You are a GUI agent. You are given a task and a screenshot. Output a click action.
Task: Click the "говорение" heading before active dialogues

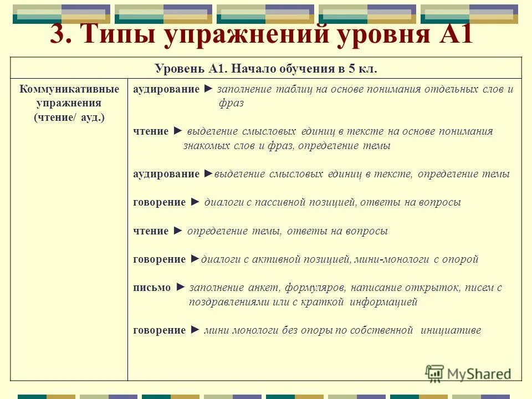coord(160,259)
